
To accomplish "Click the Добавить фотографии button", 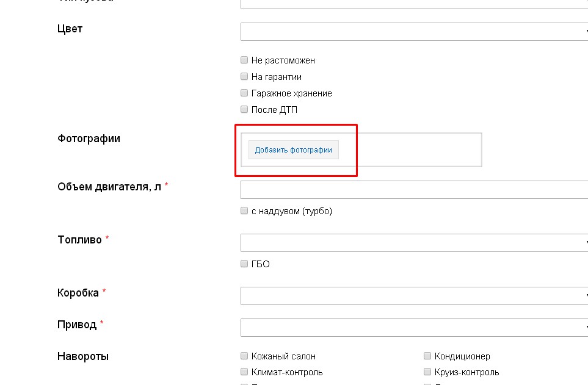I will click(293, 150).
